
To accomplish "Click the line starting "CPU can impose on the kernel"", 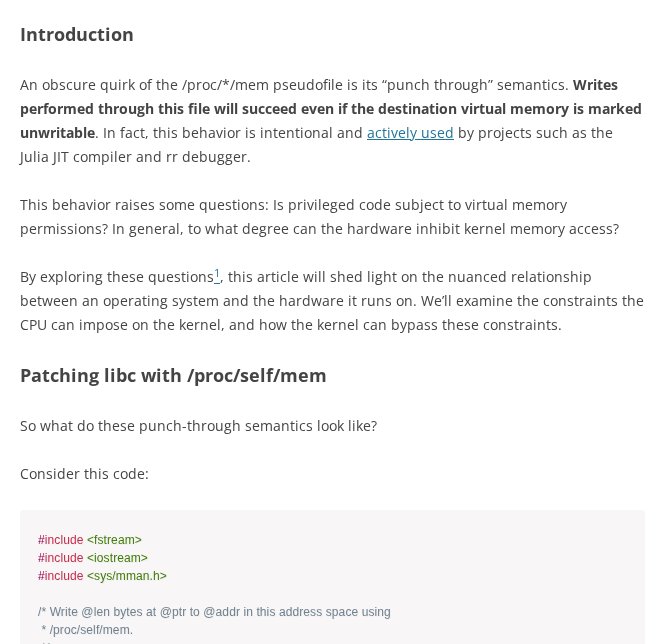I will [x=290, y=325].
